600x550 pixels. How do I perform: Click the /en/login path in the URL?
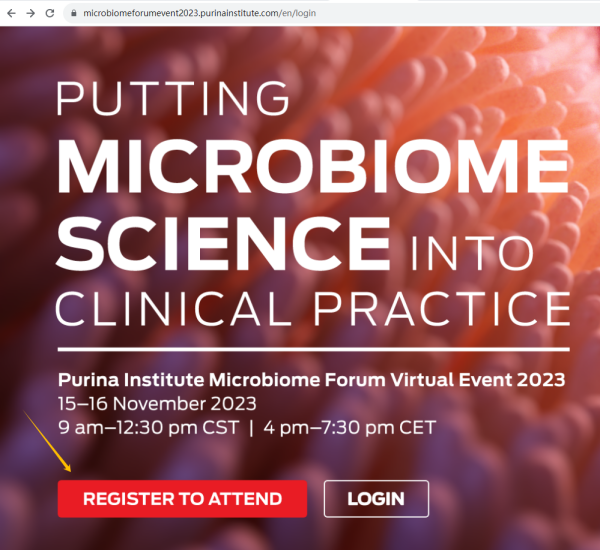click(x=298, y=13)
